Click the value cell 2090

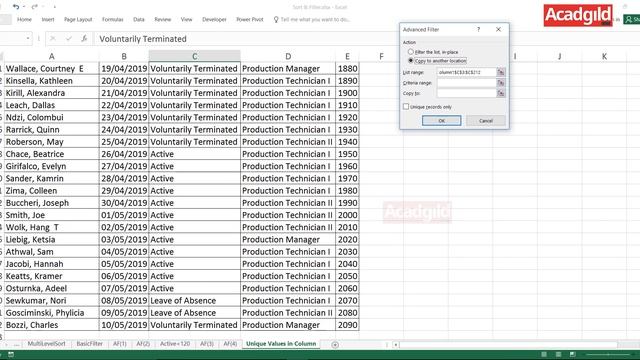coord(347,325)
